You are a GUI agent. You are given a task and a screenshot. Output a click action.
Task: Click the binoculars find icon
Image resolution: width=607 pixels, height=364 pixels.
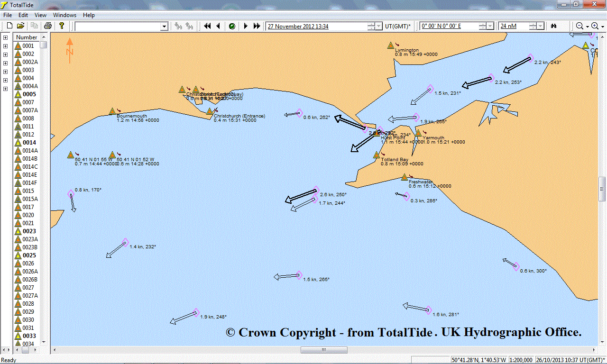click(553, 26)
